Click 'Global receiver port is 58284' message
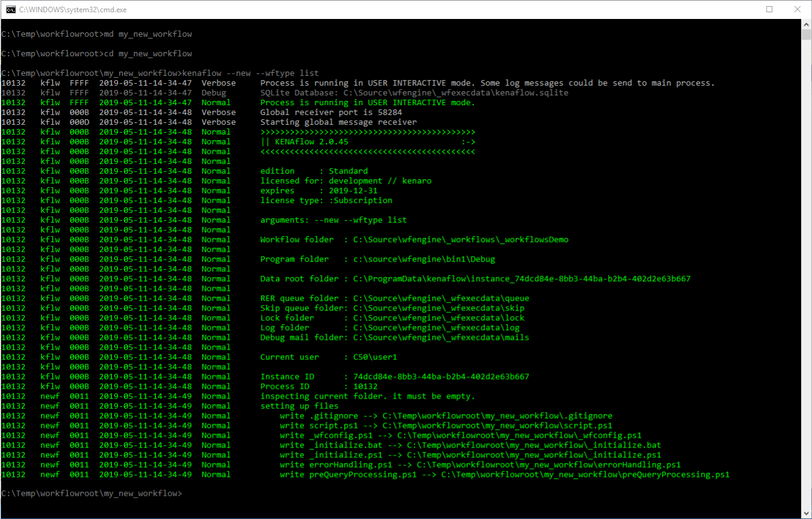The image size is (812, 519). (331, 112)
